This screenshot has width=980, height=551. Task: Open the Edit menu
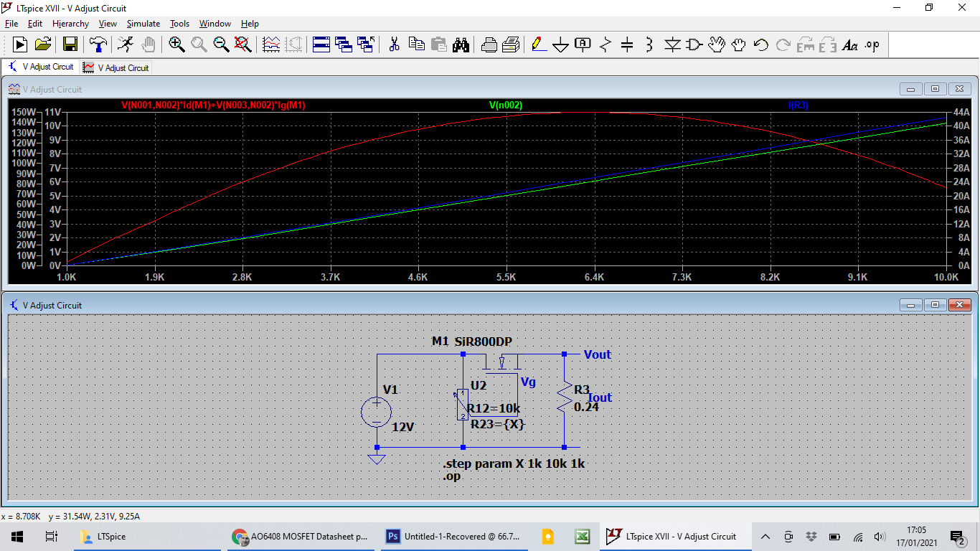pyautogui.click(x=35, y=24)
